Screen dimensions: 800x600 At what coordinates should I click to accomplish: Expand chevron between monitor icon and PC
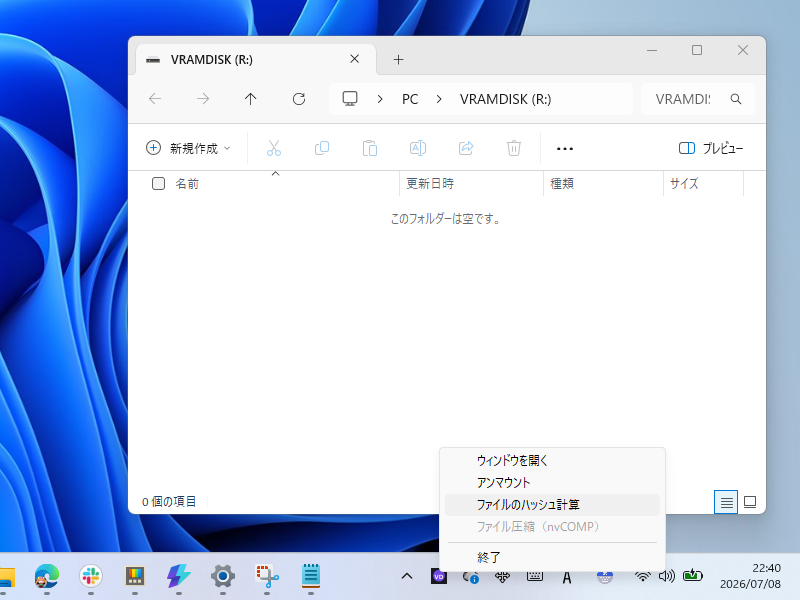click(380, 99)
